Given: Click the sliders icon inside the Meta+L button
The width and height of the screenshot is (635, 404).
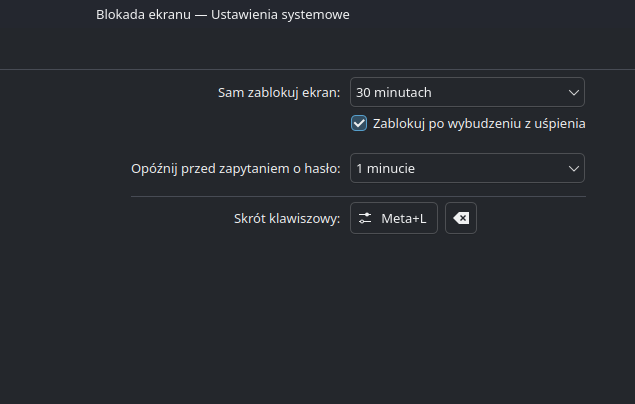Looking at the screenshot, I should click(365, 218).
